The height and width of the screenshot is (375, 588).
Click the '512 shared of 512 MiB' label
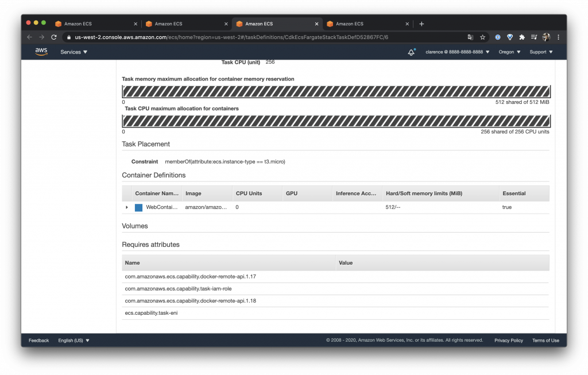[522, 102]
